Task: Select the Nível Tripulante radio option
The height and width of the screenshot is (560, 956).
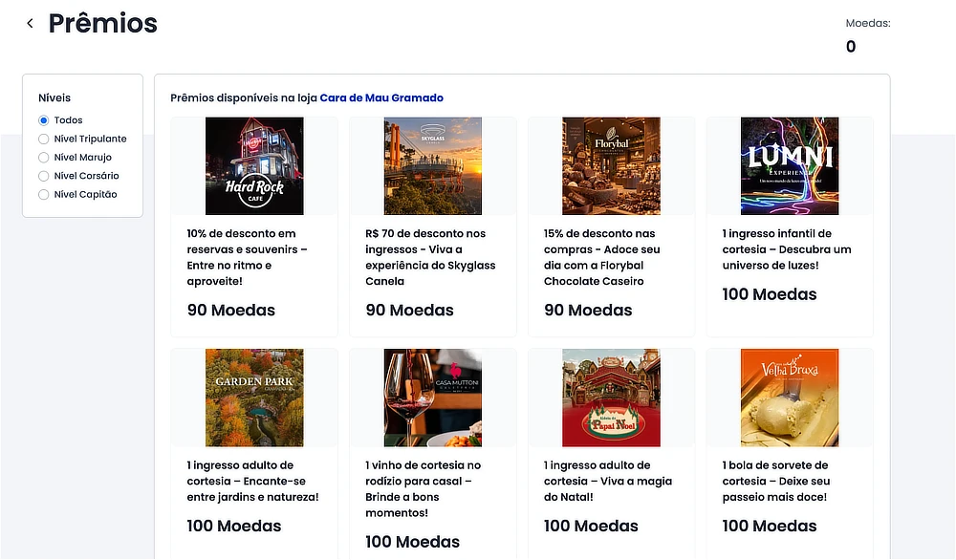Action: click(43, 139)
